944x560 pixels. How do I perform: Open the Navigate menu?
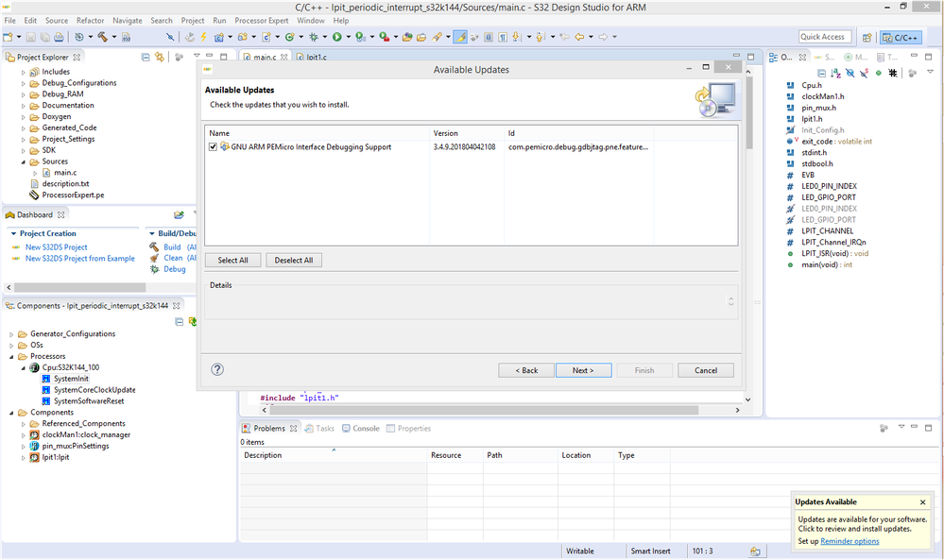[x=127, y=21]
